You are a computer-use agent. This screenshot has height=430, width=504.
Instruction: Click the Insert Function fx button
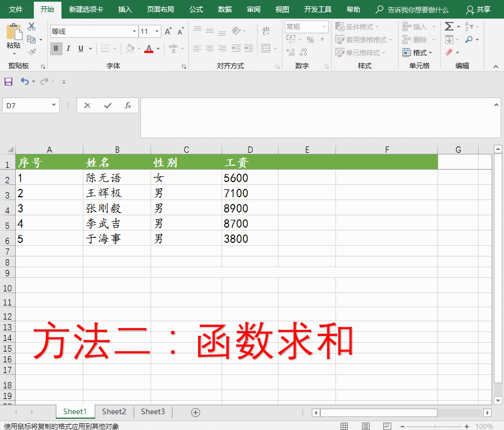[128, 105]
